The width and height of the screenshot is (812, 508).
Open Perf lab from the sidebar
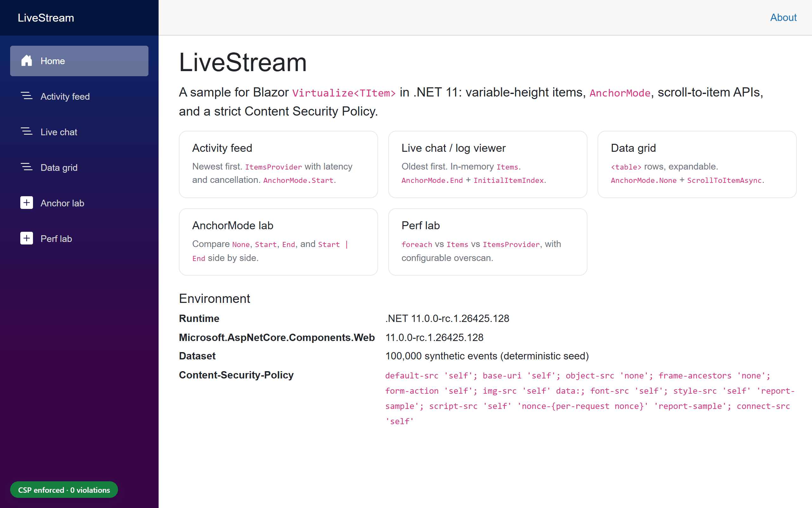click(79, 238)
